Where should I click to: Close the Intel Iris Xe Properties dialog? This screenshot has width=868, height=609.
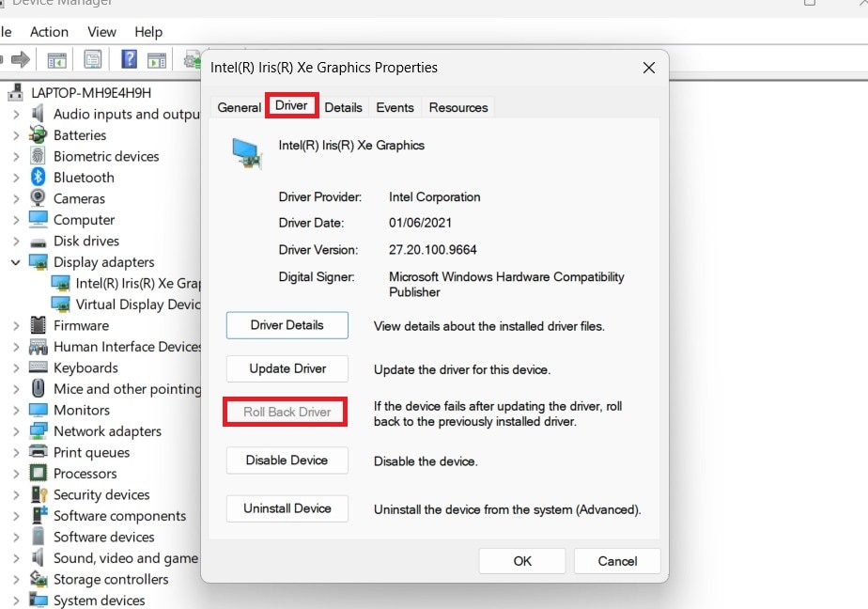coord(649,68)
